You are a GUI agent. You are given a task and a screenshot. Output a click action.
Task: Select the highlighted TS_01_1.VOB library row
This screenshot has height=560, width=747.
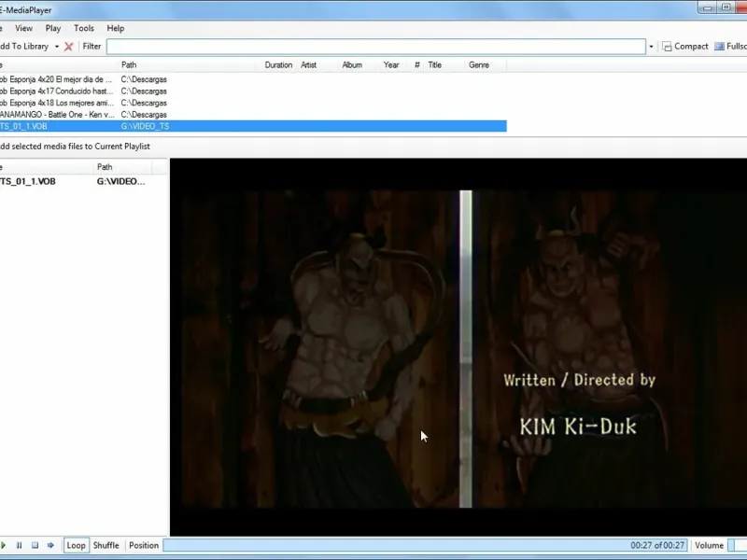pyautogui.click(x=253, y=126)
